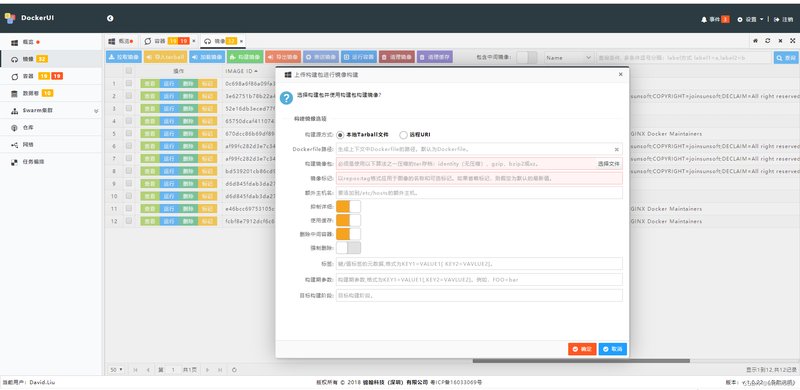Open the Name search field dropdown
Screen dimensions: 800x390
point(569,58)
